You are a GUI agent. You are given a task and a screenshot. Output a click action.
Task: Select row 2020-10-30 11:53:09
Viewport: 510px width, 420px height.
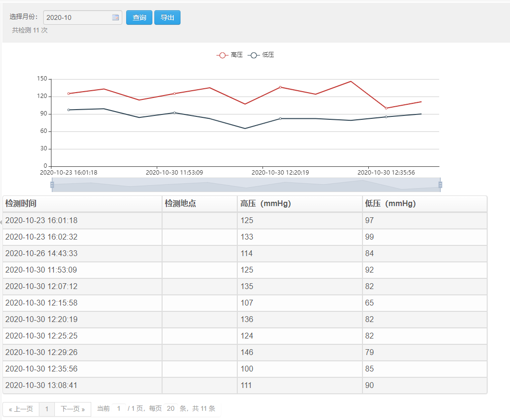tap(245, 270)
